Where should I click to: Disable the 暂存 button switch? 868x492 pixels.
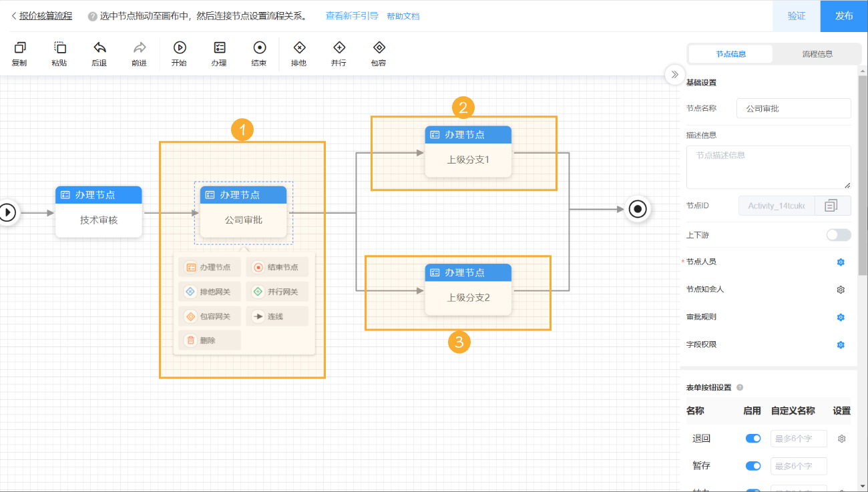(x=753, y=466)
